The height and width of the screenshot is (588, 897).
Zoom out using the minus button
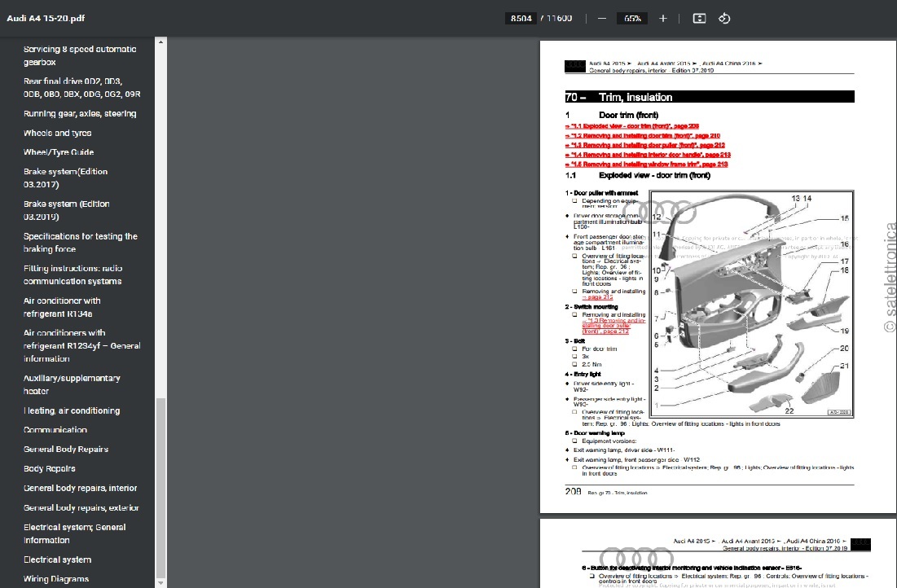(x=602, y=18)
